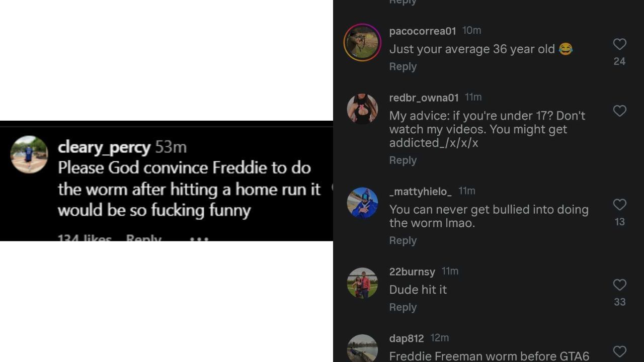Viewport: 644px width, 362px height.
Task: Like pacocorrea01's comment with the heart
Action: coord(619,44)
